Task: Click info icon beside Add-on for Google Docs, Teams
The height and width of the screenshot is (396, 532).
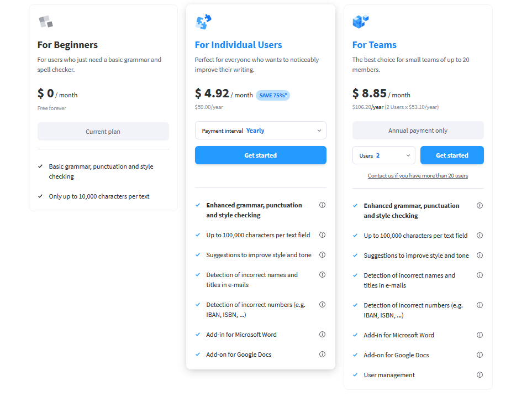Action: (x=480, y=355)
